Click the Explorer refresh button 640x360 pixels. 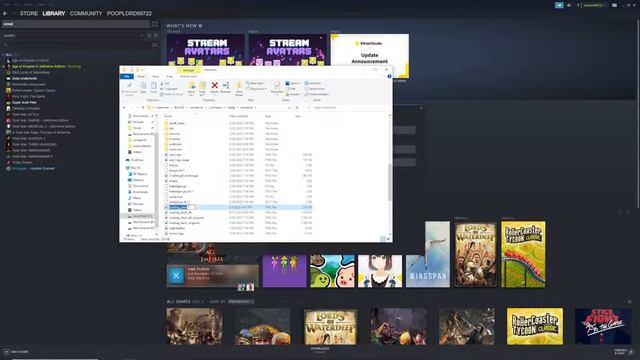coord(297,107)
